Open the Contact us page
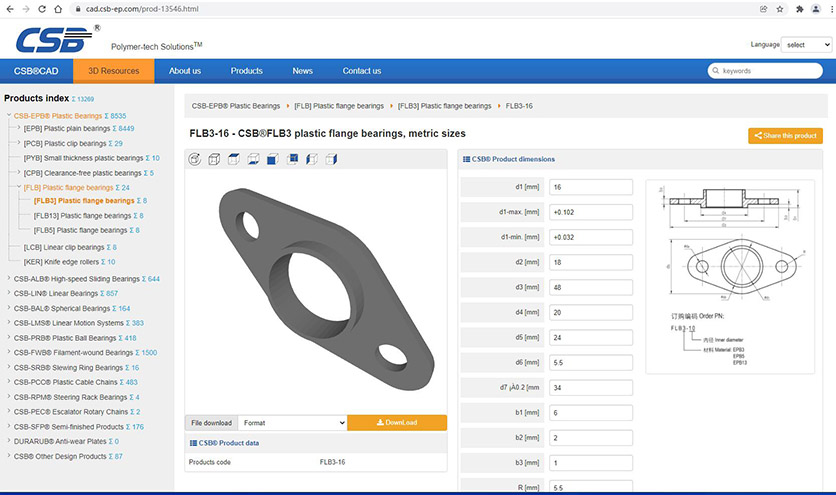 [361, 71]
